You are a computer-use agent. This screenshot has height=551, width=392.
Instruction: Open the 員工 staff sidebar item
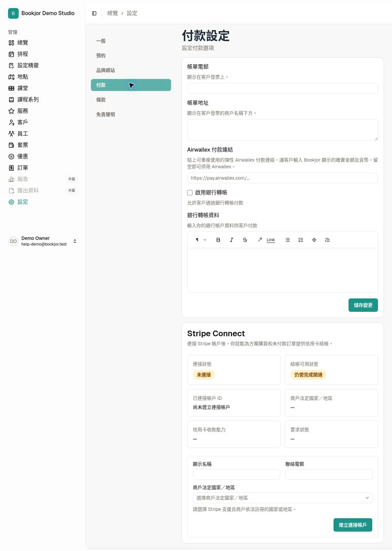[42, 134]
